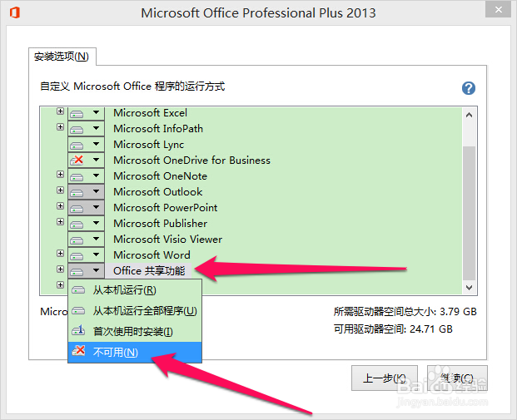Viewport: 517px width, 420px height.
Task: Select the Microsoft InfoPath row label
Action: pyautogui.click(x=158, y=128)
